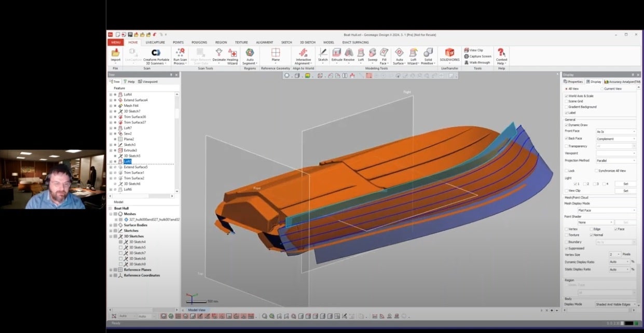Toggle the Gradient Background checkbox
The width and height of the screenshot is (644, 333).
coord(566,107)
